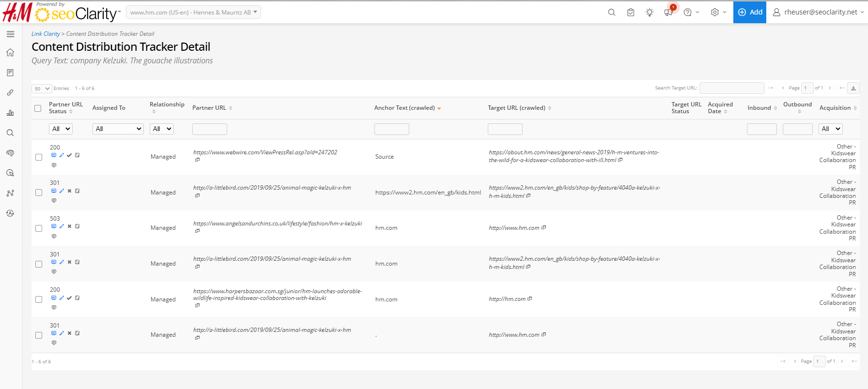Click the brain icon in left sidebar
This screenshot has width=868, height=389.
click(10, 153)
